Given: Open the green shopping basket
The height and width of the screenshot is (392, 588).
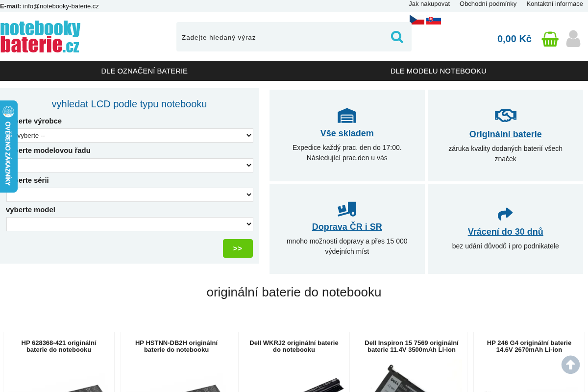Looking at the screenshot, I should point(550,39).
